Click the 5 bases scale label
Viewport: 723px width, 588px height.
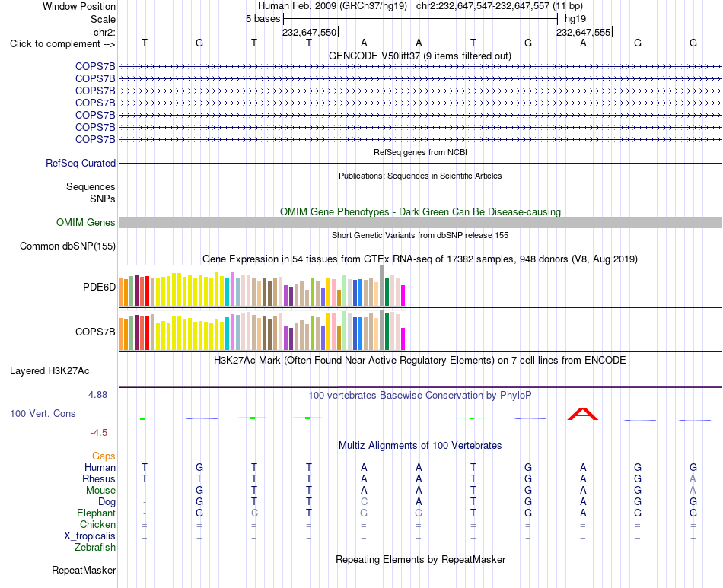[263, 19]
